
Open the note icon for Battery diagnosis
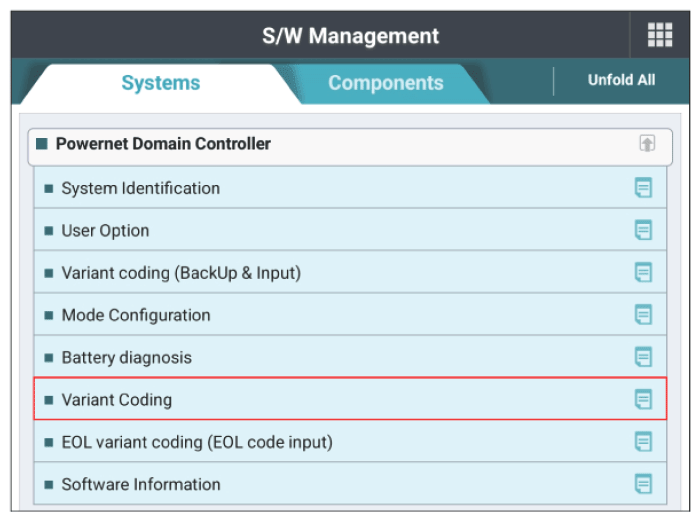643,357
